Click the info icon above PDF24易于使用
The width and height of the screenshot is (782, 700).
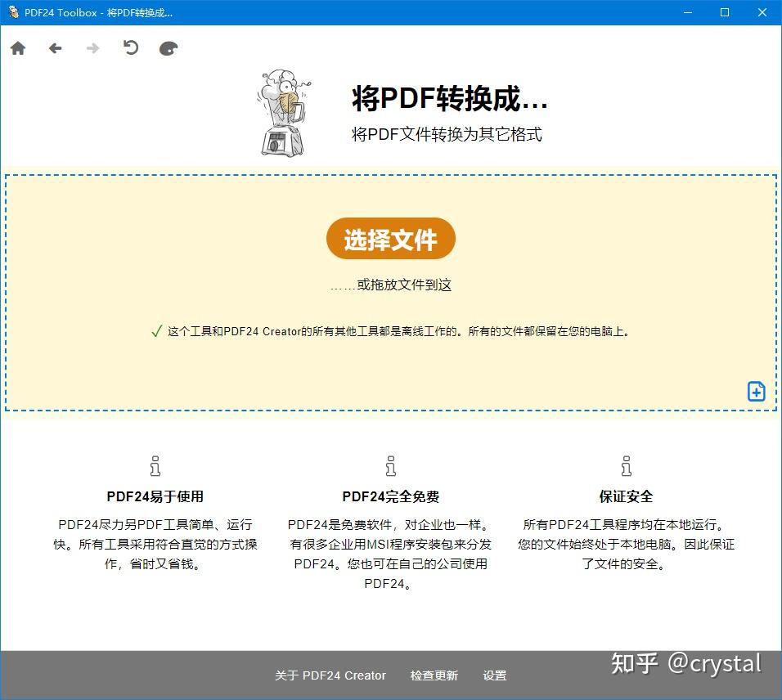[x=155, y=464]
